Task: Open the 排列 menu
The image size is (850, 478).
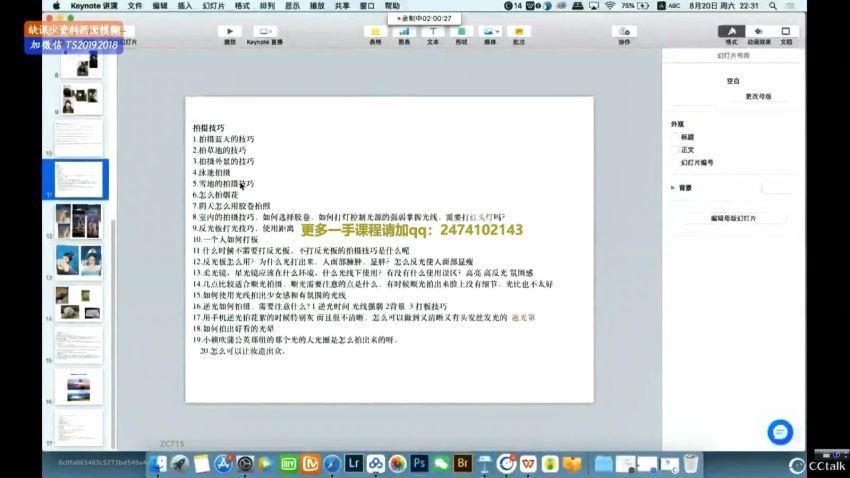Action: pos(267,6)
